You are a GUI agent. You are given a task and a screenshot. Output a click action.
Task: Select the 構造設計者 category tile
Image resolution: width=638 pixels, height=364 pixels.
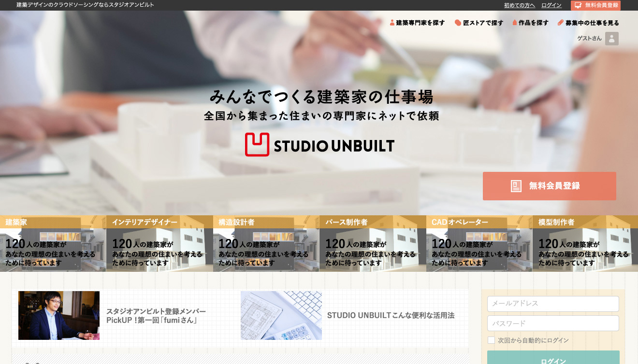(x=266, y=243)
